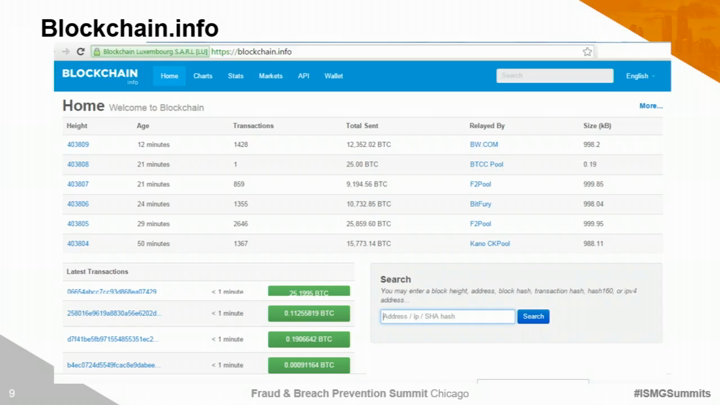Open transaction d7f41be5fb971554855351ec2...

(x=113, y=339)
